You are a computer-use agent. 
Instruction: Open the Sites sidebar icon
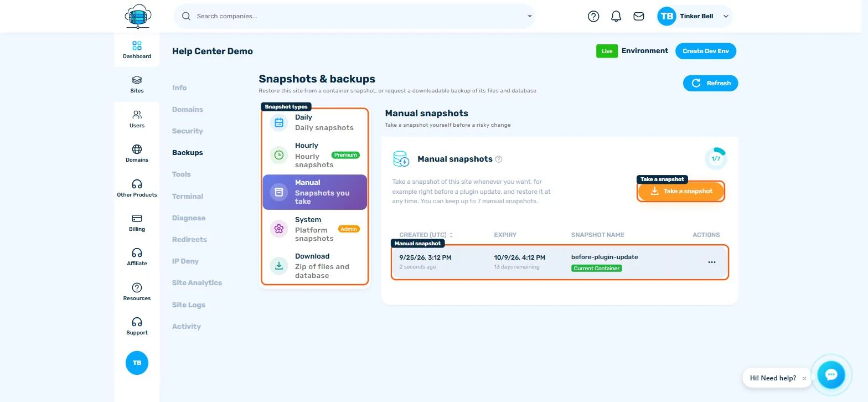[x=137, y=84]
